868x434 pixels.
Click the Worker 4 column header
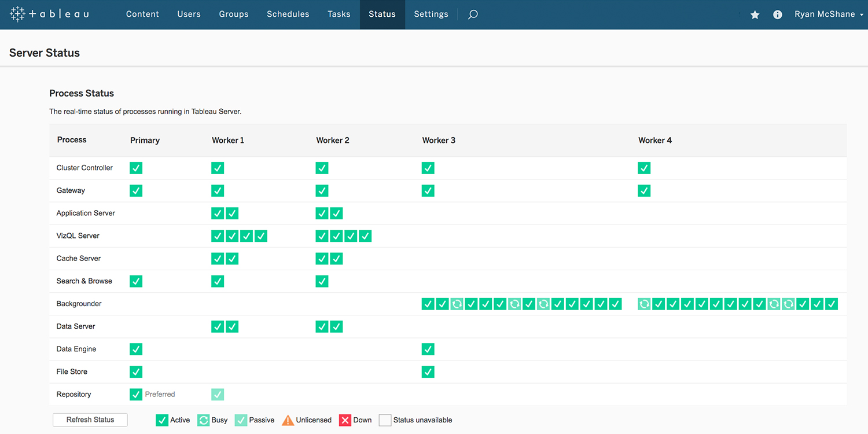(655, 140)
